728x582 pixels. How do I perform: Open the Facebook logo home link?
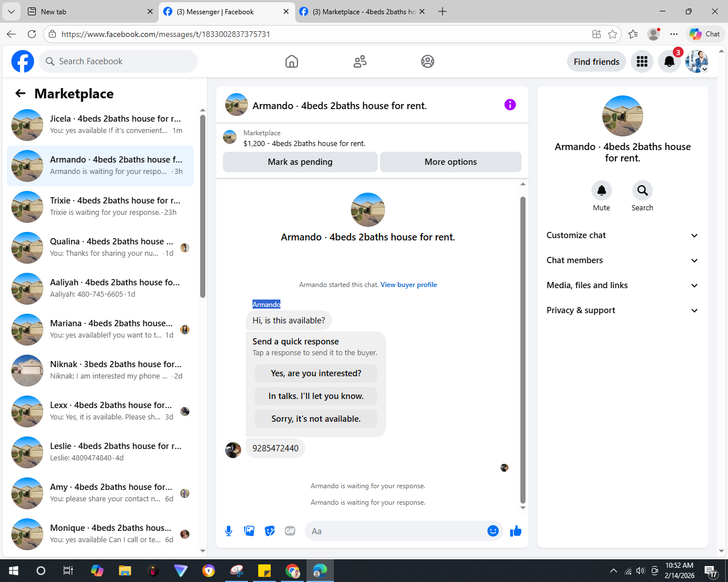[x=23, y=61]
